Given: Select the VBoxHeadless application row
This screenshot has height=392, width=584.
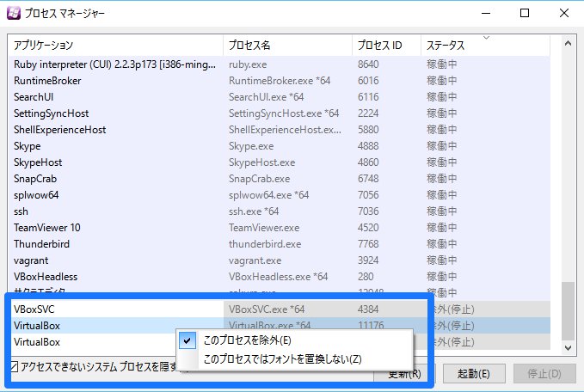Looking at the screenshot, I should 279,277.
